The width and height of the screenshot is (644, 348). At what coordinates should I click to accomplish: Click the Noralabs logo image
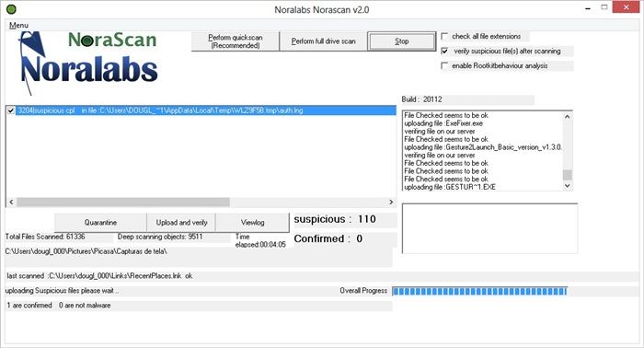click(x=88, y=63)
